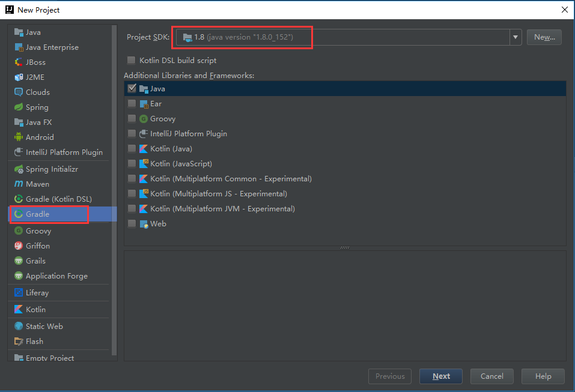Check IntelliJ Platform Plugin framework checkbox
Screen dimensions: 575x392
(132, 134)
